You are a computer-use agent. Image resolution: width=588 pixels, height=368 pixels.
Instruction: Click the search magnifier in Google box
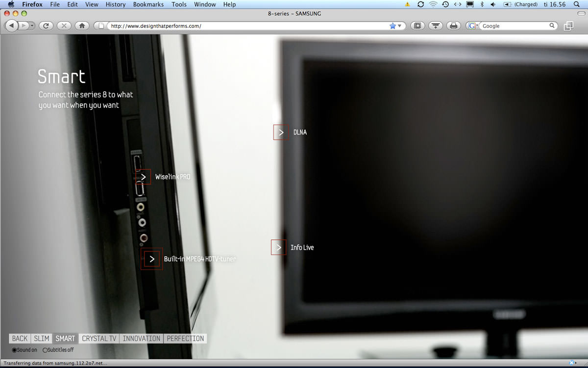(x=552, y=26)
